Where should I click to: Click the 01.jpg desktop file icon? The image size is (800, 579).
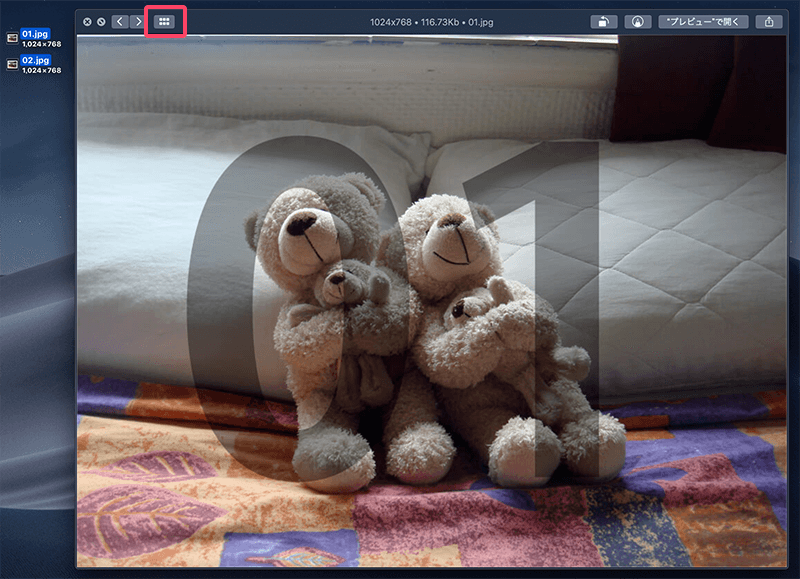[12, 38]
